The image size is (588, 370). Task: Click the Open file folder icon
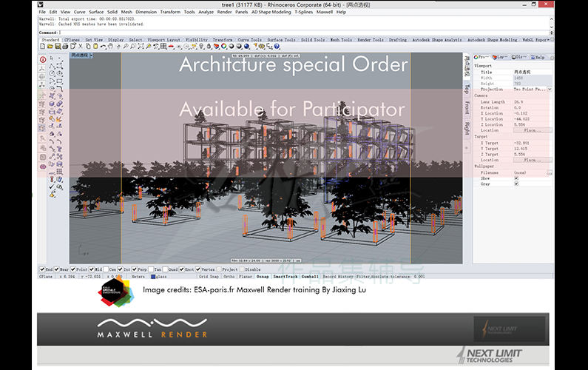50,46
